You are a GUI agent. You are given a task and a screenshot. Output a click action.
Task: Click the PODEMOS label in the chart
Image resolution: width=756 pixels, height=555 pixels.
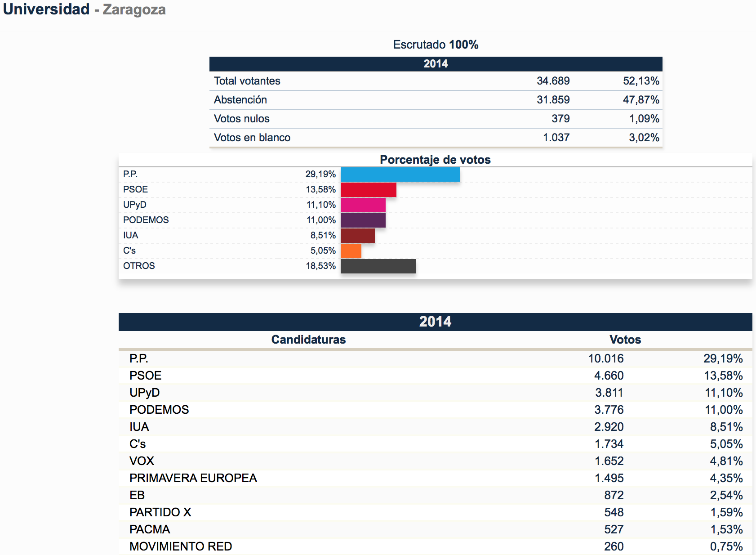[146, 220]
